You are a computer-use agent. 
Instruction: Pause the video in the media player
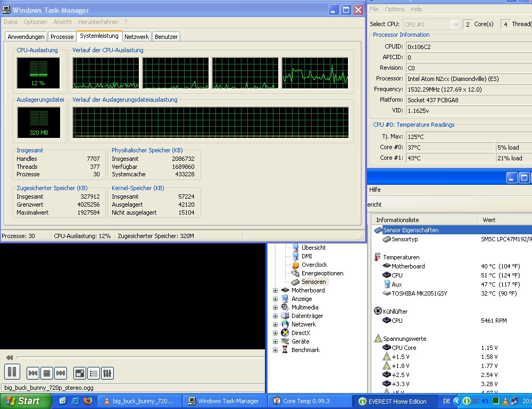click(x=12, y=372)
